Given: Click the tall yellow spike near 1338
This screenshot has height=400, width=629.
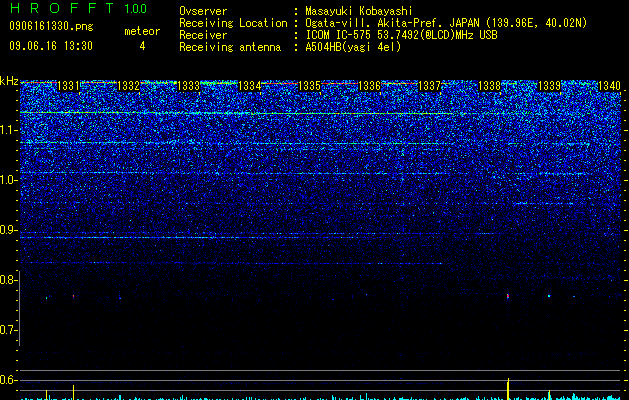Looking at the screenshot, I should click(508, 388).
